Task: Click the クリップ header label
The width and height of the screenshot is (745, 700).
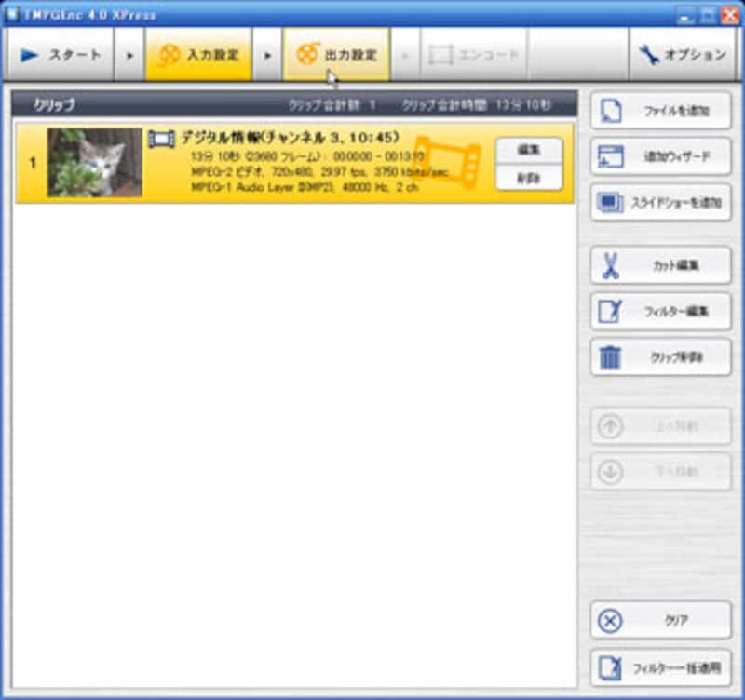Action: (54, 104)
